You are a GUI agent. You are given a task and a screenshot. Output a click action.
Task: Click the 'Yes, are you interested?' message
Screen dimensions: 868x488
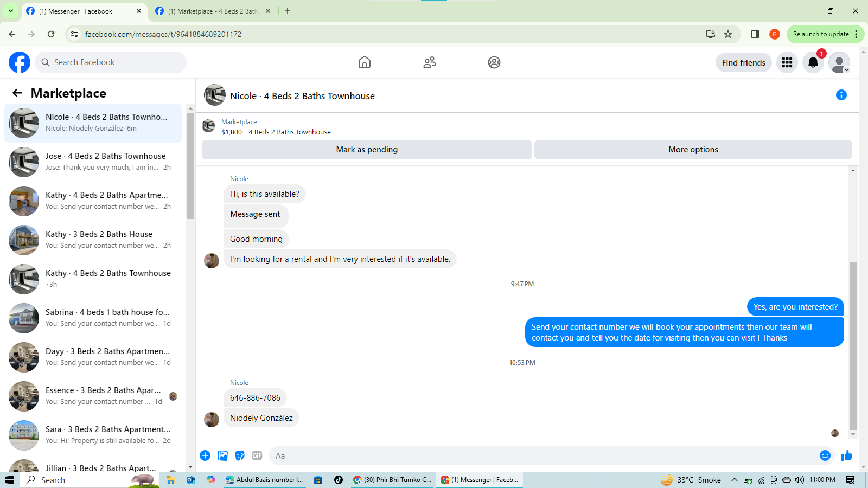pyautogui.click(x=795, y=306)
